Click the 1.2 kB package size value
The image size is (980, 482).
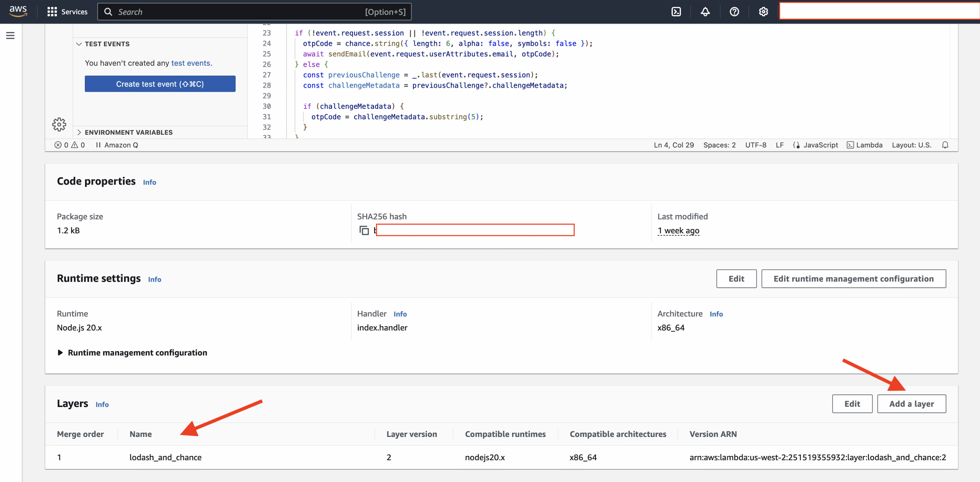click(68, 230)
